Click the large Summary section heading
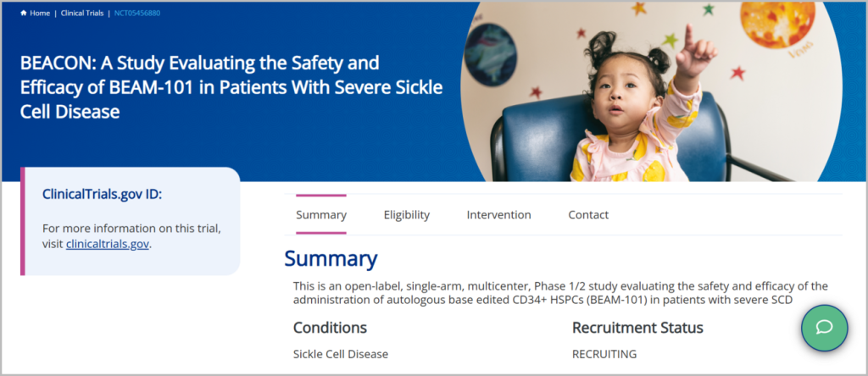The width and height of the screenshot is (868, 376). pyautogui.click(x=331, y=259)
